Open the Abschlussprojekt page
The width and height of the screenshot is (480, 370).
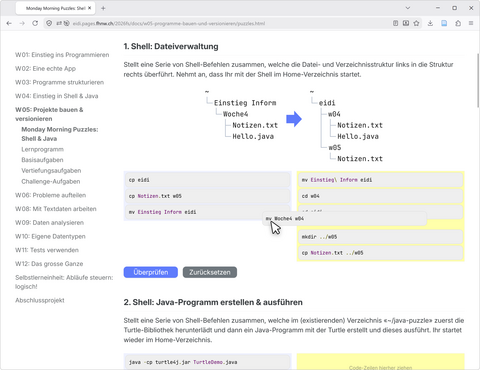[40, 300]
